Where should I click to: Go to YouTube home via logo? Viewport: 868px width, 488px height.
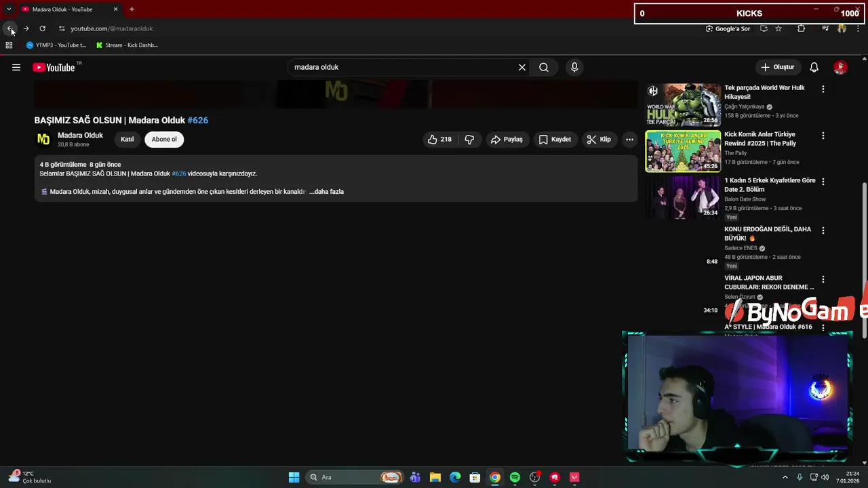tap(54, 67)
